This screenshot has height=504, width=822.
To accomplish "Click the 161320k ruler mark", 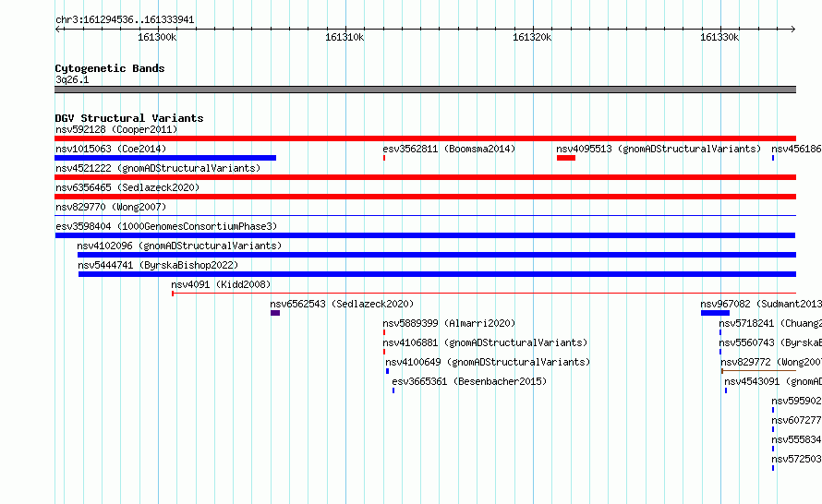I will coord(532,37).
